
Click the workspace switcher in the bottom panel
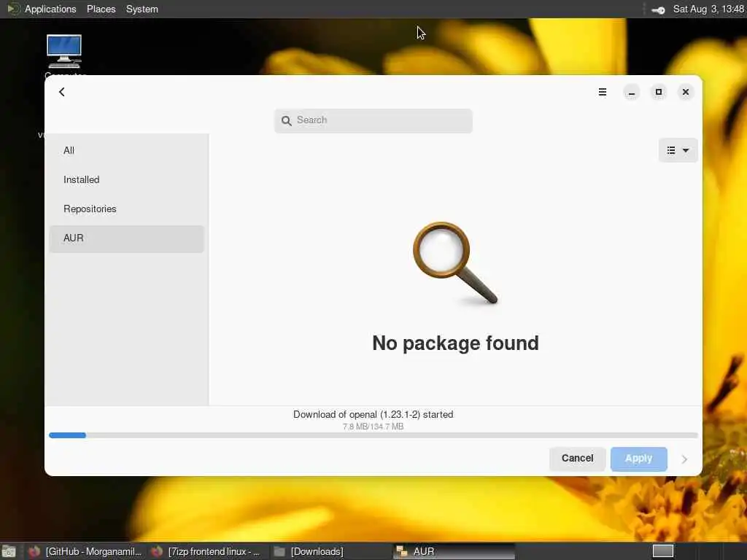pos(662,551)
